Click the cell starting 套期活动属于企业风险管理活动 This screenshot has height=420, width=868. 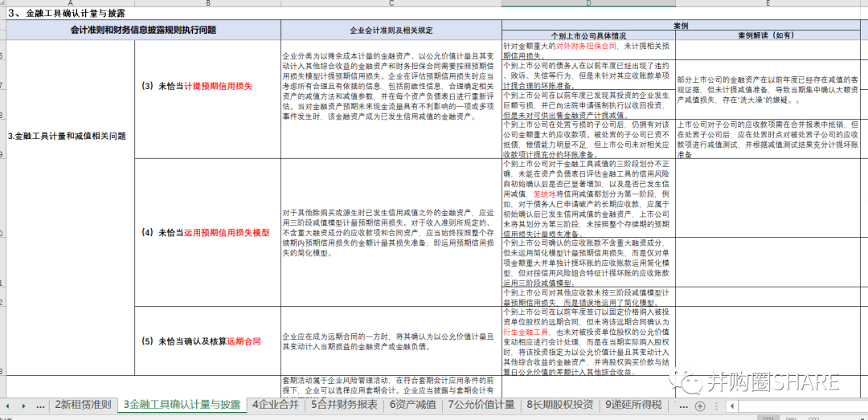click(x=391, y=387)
